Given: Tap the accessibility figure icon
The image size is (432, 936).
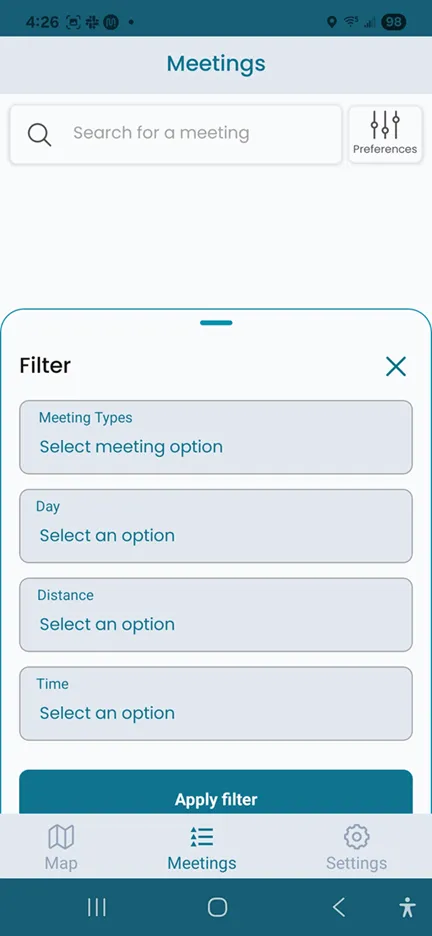Looking at the screenshot, I should [408, 907].
